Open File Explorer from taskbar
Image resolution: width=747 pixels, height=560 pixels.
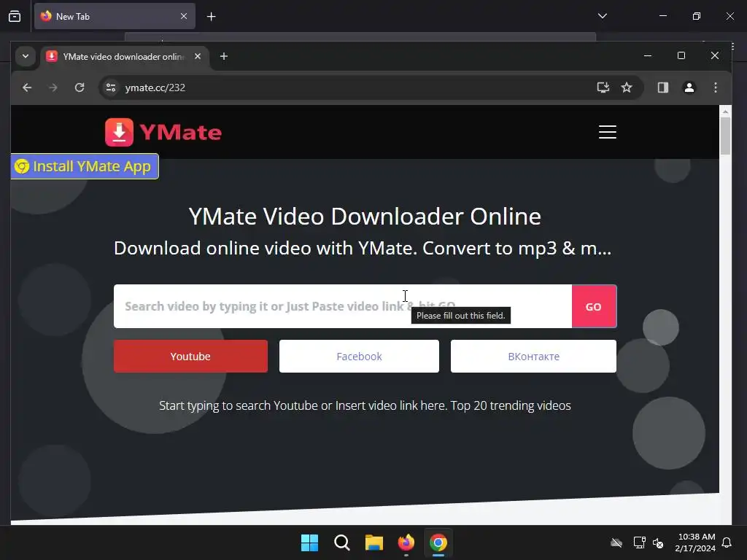pos(374,542)
